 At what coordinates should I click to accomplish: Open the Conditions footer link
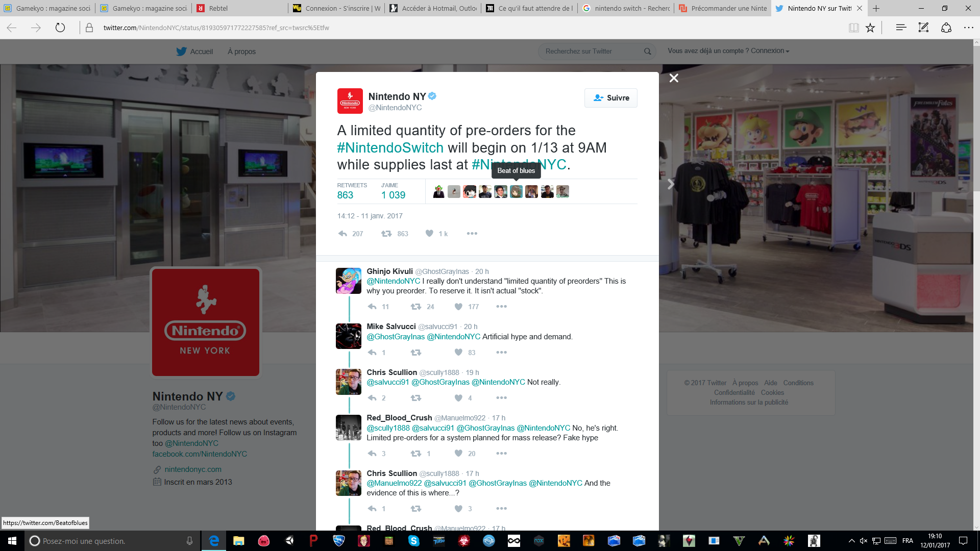pyautogui.click(x=798, y=383)
